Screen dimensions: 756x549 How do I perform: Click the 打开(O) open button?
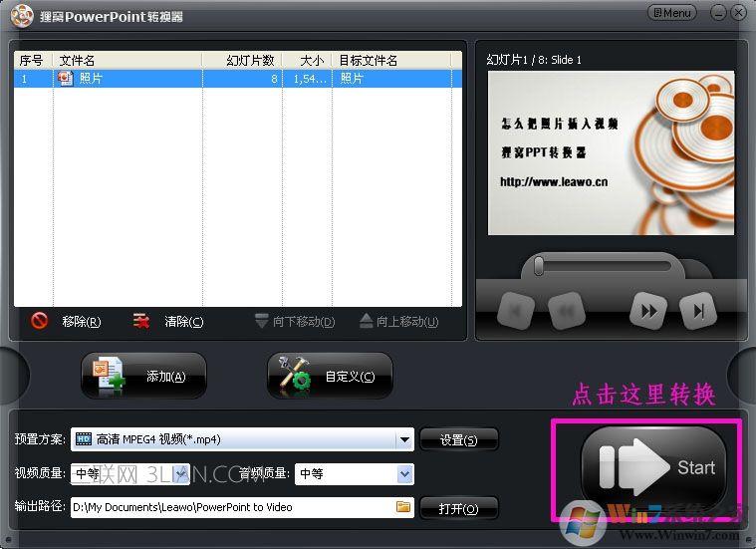[x=458, y=508]
